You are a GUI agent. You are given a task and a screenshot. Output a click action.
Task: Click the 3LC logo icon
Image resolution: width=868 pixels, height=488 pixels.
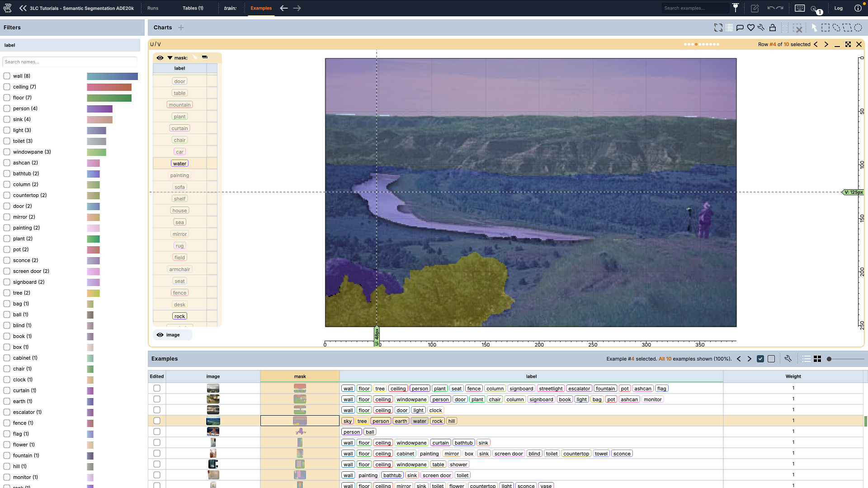(7, 8)
